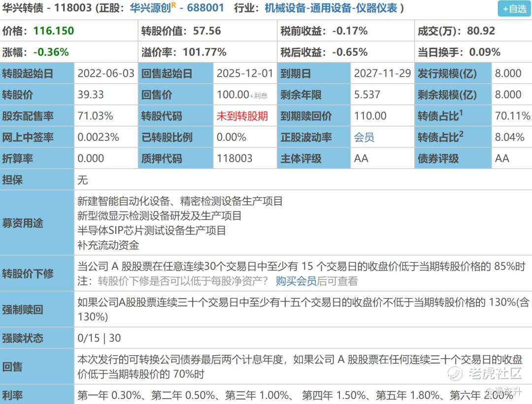Select 成交(万) value 80.92
Image resolution: width=532 pixels, height=404 pixels.
(481, 31)
